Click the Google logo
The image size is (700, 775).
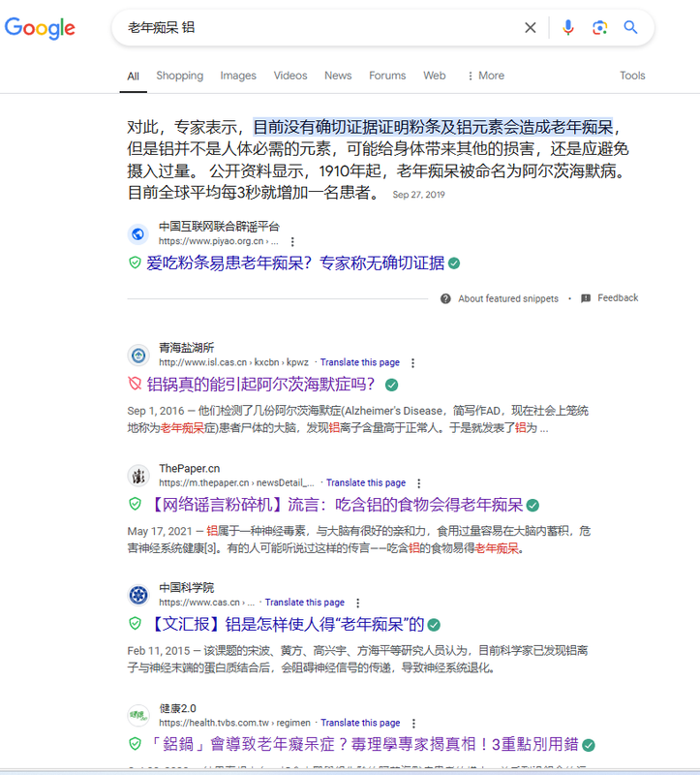40,28
